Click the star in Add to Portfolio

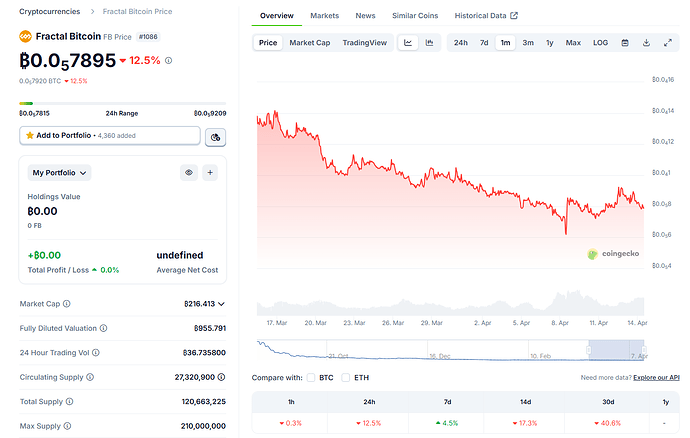tap(30, 135)
